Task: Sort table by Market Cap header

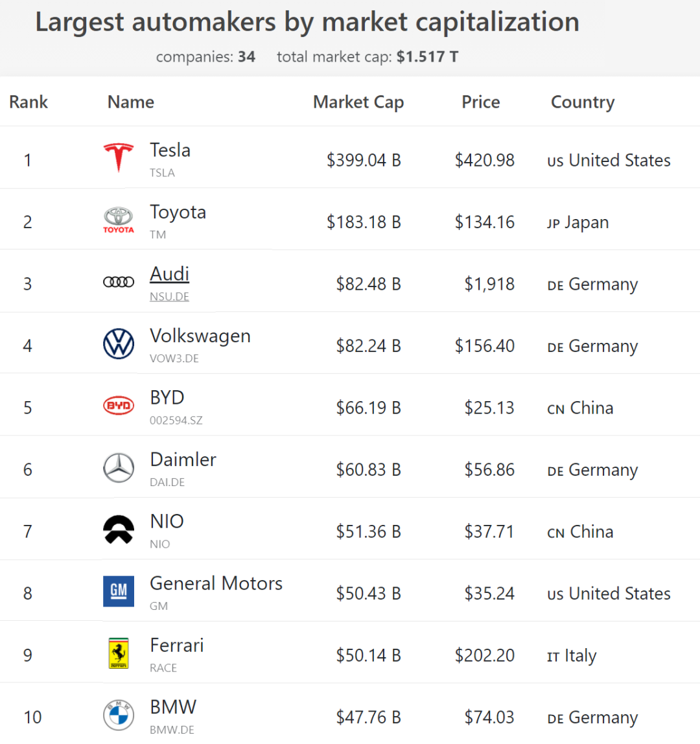Action: click(358, 102)
